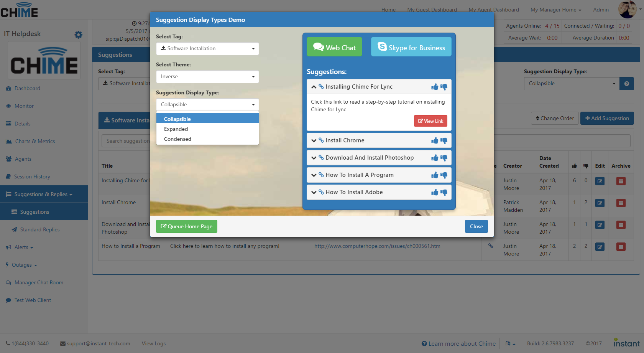The height and width of the screenshot is (353, 644).
Task: Thumbs down How To Install A Program
Action: [x=444, y=175]
